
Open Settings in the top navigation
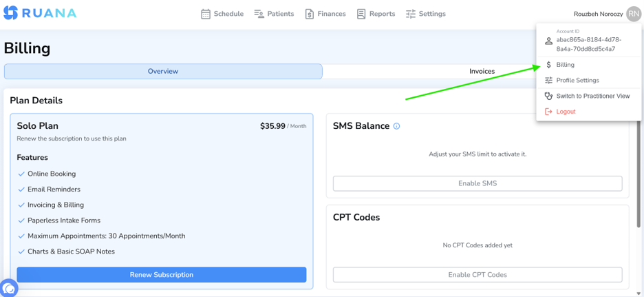[426, 14]
